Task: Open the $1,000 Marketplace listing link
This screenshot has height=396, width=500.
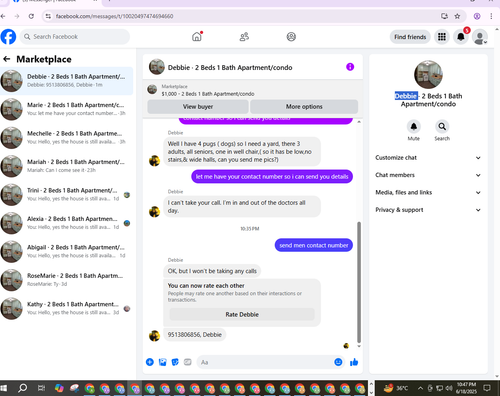Action: click(208, 94)
